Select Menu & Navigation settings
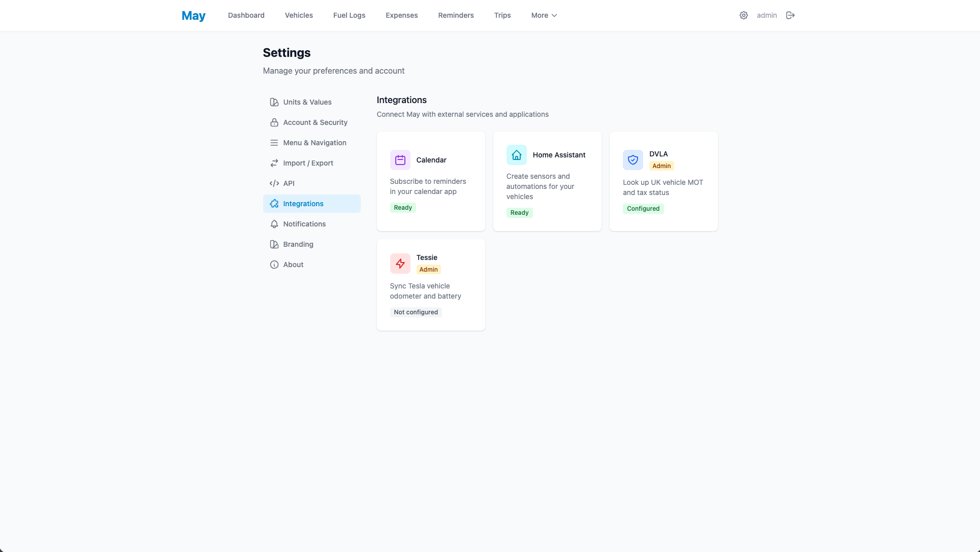 [311, 143]
